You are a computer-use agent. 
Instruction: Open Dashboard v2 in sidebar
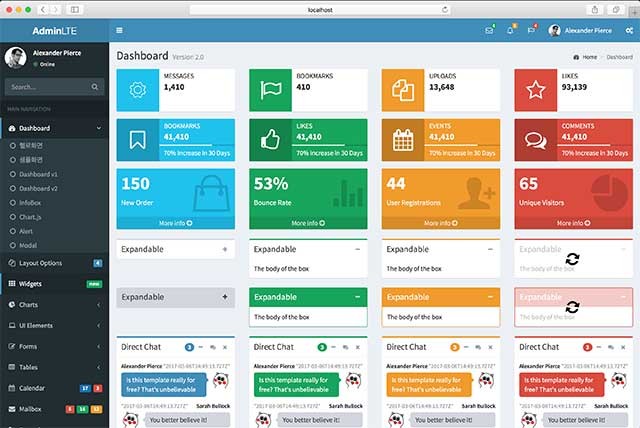(55, 188)
